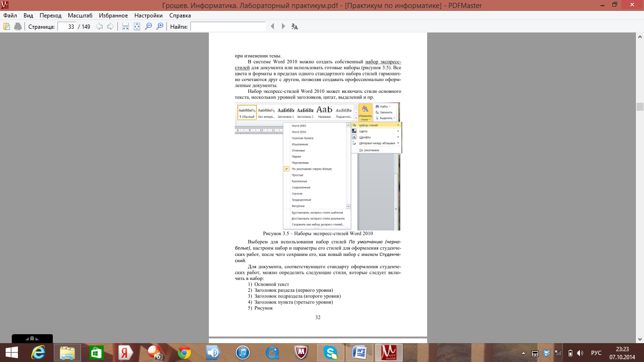Find next match arrow
The width and height of the screenshot is (644, 362).
click(283, 26)
